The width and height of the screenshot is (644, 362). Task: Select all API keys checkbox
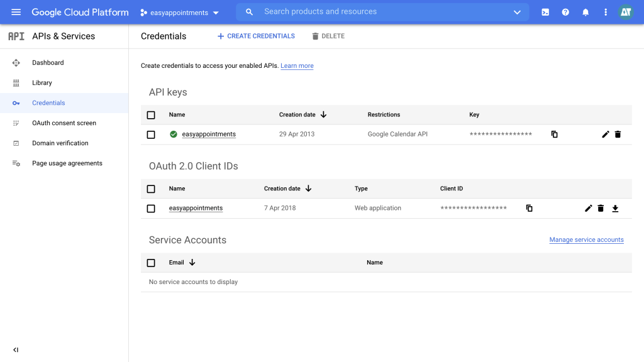pos(151,115)
